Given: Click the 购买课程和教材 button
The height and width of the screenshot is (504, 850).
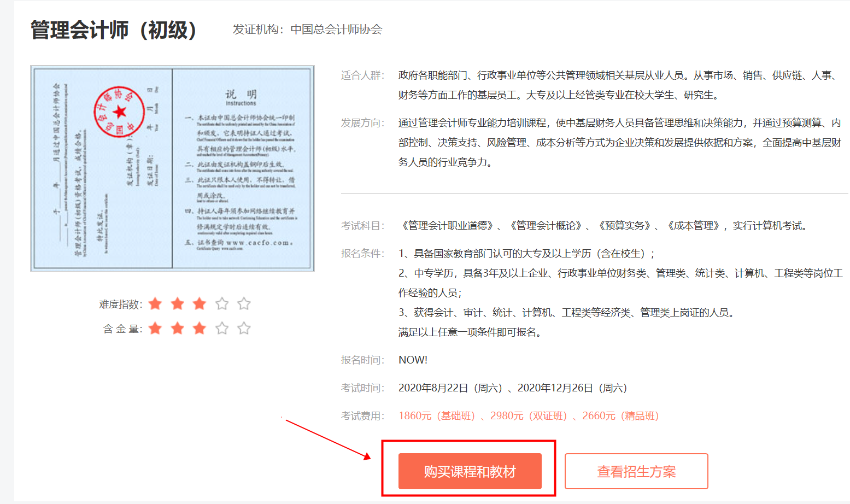Looking at the screenshot, I should (x=470, y=471).
